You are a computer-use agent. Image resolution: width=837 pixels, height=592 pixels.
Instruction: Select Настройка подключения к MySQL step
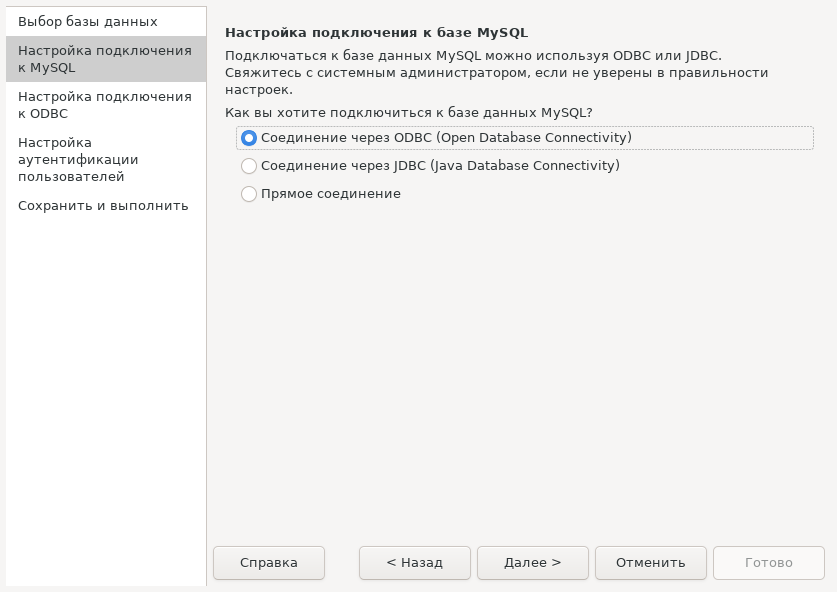106,59
